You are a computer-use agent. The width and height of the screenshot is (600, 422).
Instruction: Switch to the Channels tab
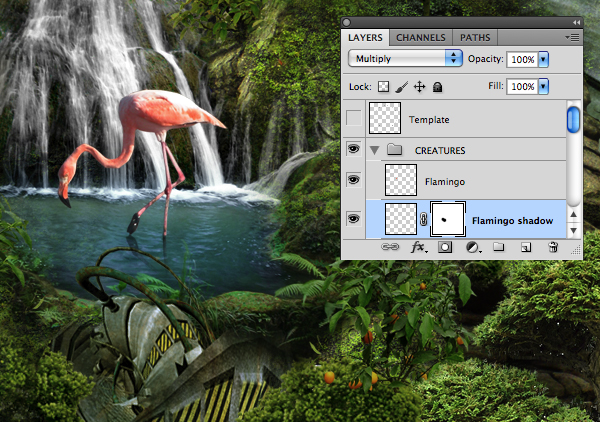click(421, 37)
